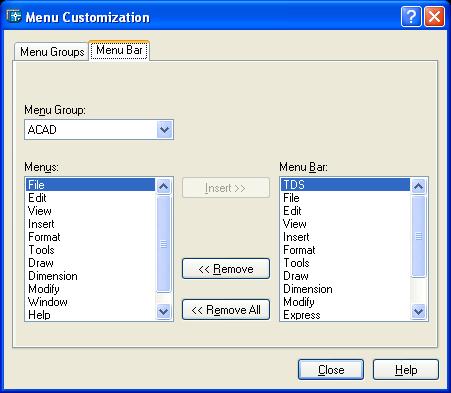Select Modify in the Menu Bar list
The height and width of the screenshot is (393, 451).
(x=345, y=302)
